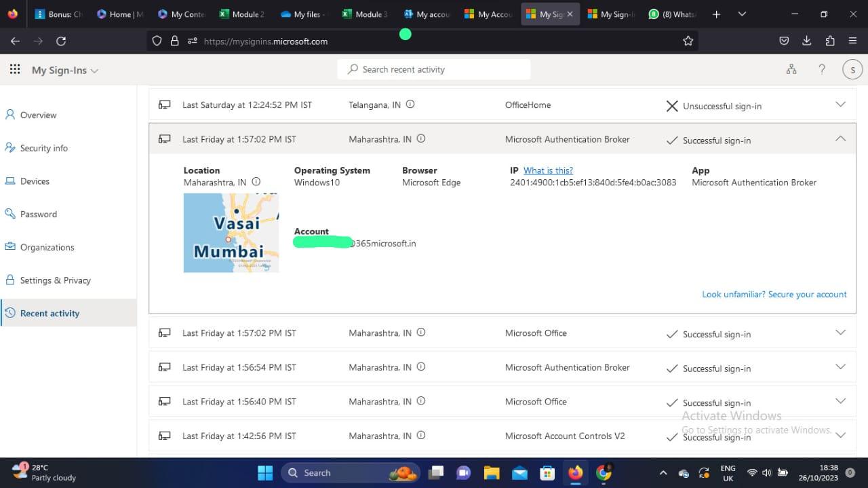Click the 'What is this?' IP link

[548, 170]
